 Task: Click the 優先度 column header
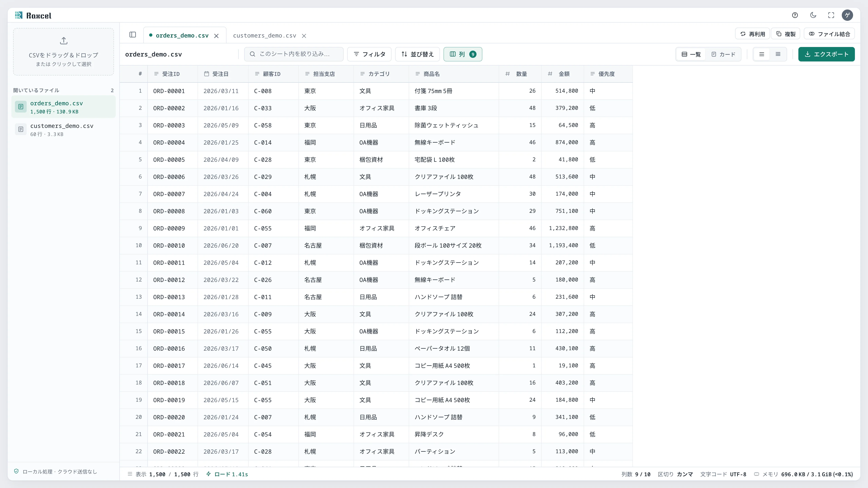tap(608, 74)
